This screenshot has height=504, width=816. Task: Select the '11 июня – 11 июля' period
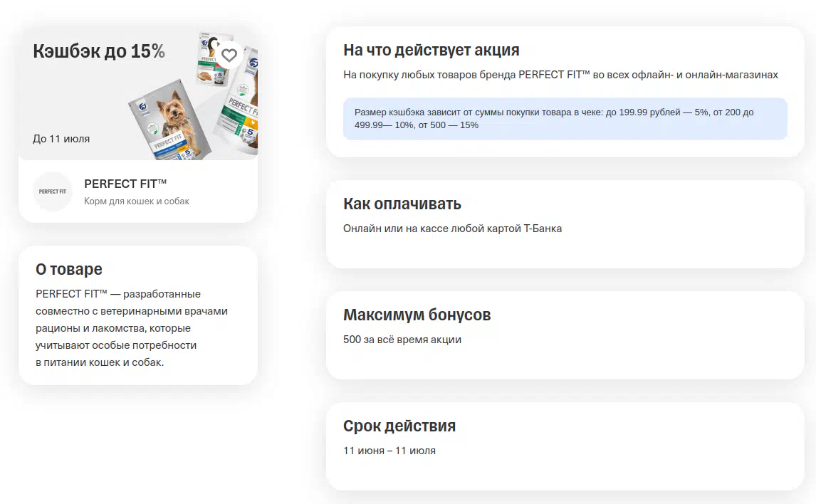389,451
